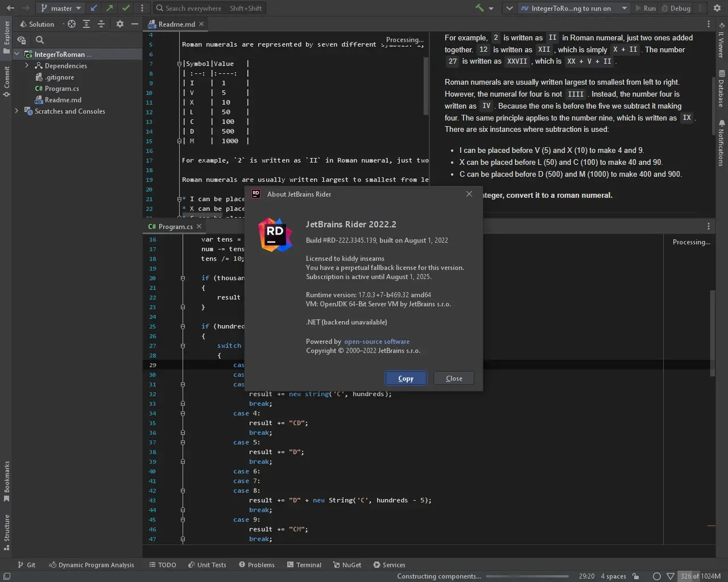Click the Search everywhere field
728x582 pixels.
point(209,9)
